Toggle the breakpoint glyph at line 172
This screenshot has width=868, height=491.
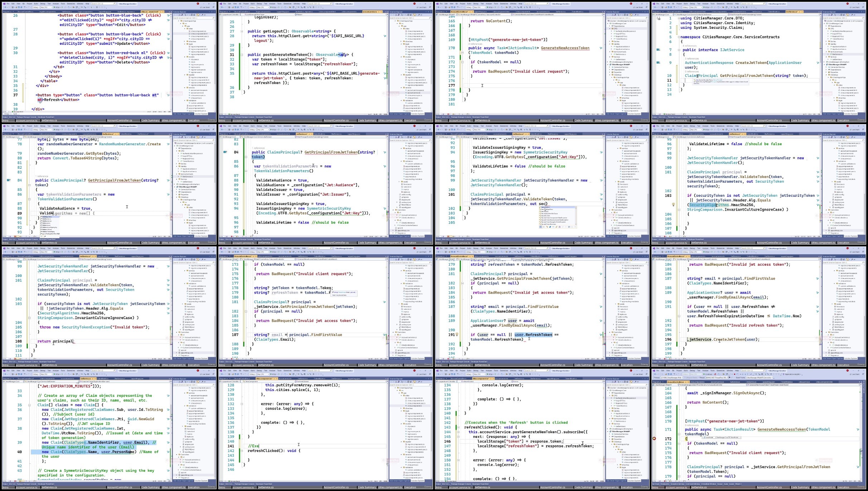[x=654, y=438]
